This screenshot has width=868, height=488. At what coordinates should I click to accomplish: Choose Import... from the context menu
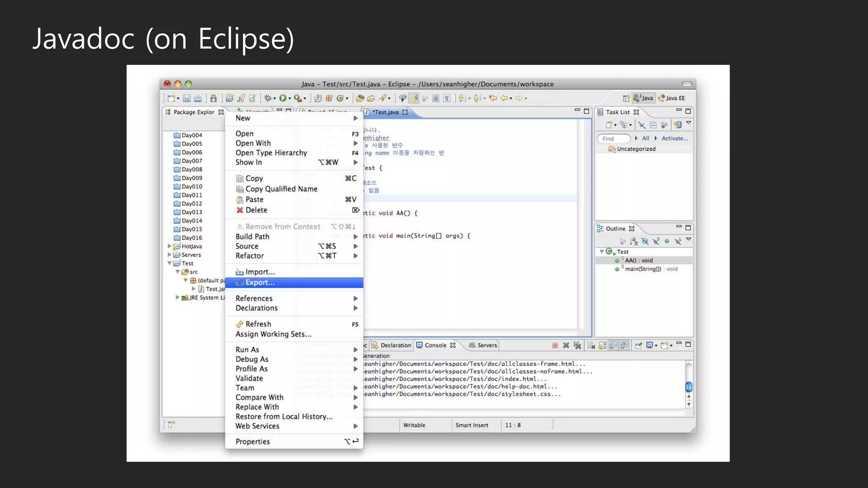pyautogui.click(x=294, y=272)
